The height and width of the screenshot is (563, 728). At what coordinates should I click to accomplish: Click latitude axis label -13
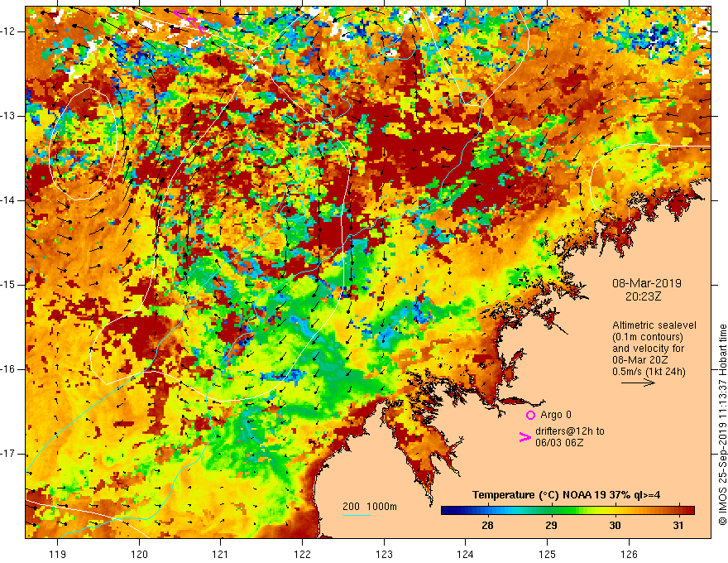coord(8,116)
